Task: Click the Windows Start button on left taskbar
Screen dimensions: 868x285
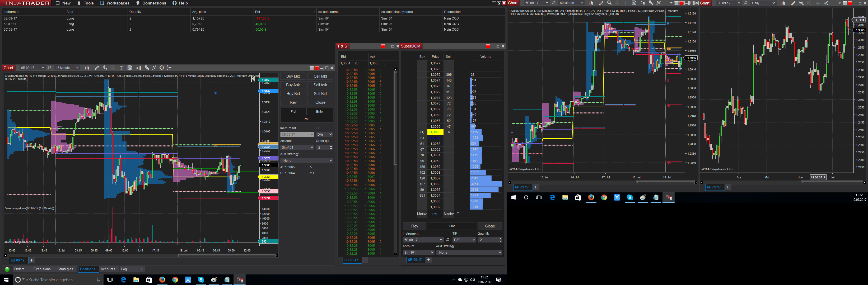Action: click(6, 280)
